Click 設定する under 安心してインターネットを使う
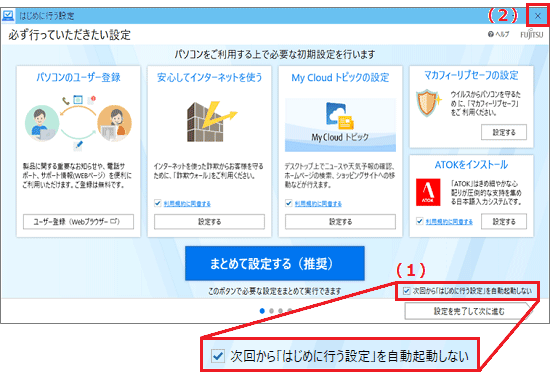 [209, 222]
